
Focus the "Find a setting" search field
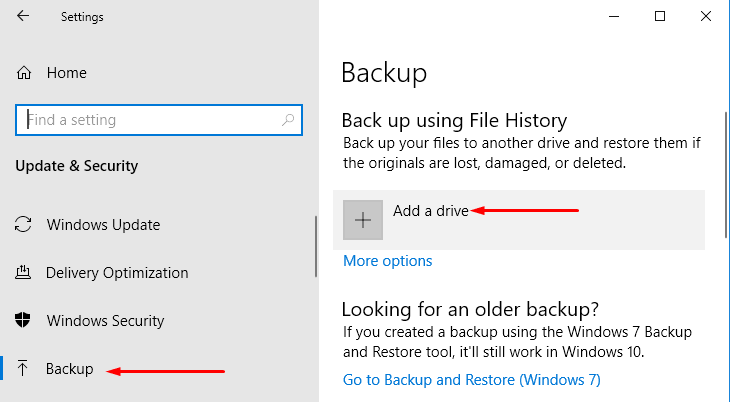pyautogui.click(x=150, y=120)
